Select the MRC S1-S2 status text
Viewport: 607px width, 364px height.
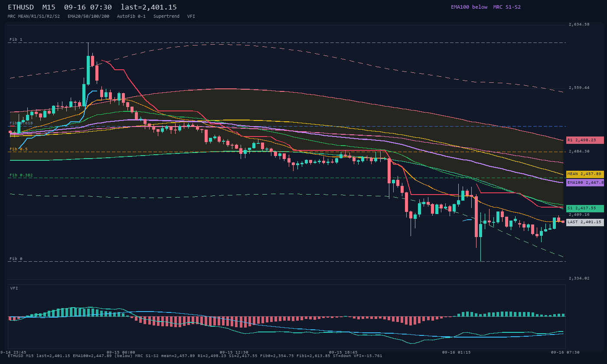507,7
